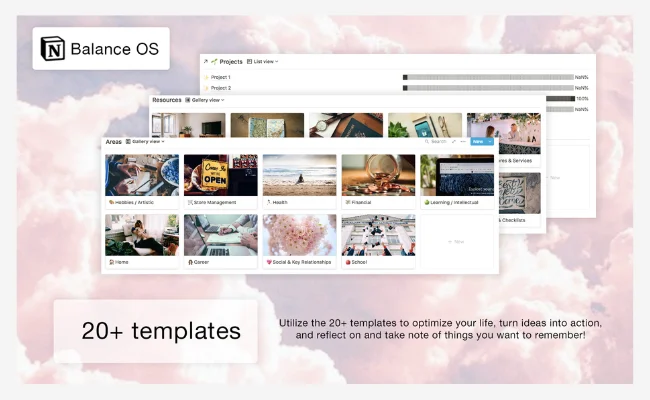Click the pink heart icon on Social card
Screen dimensions: 650x400
point(269,262)
